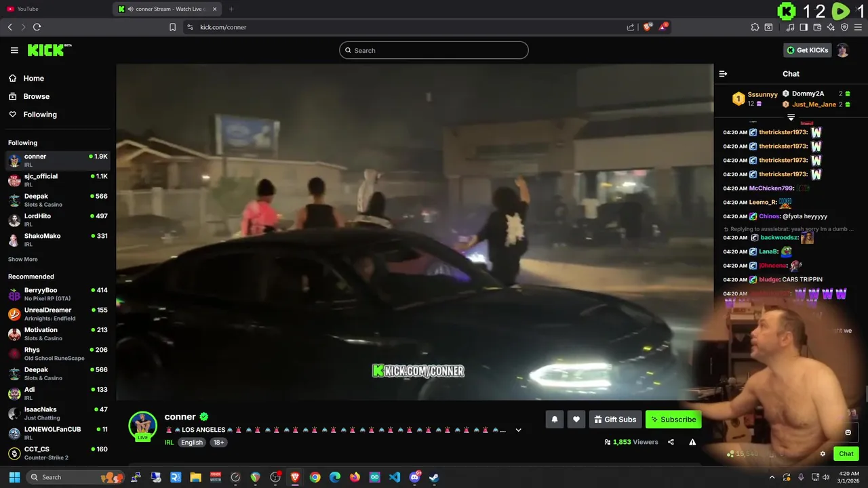Open UnrealDreamer recommended channel
Image resolution: width=868 pixels, height=488 pixels.
tap(58, 314)
